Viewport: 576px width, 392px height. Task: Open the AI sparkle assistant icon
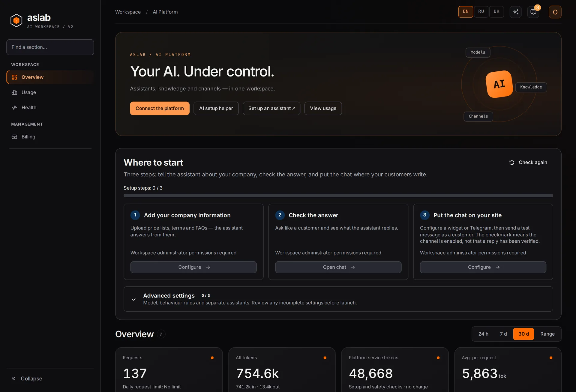click(x=515, y=12)
